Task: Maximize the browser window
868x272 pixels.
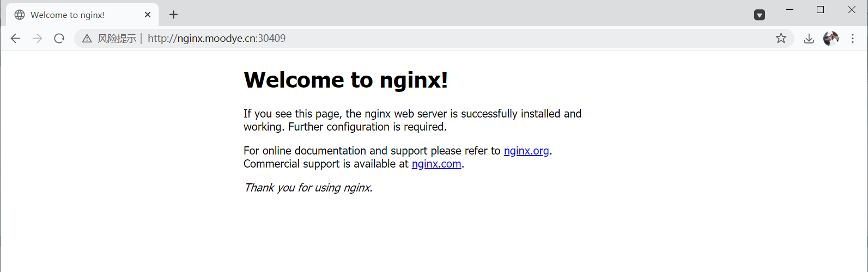Action: click(820, 10)
